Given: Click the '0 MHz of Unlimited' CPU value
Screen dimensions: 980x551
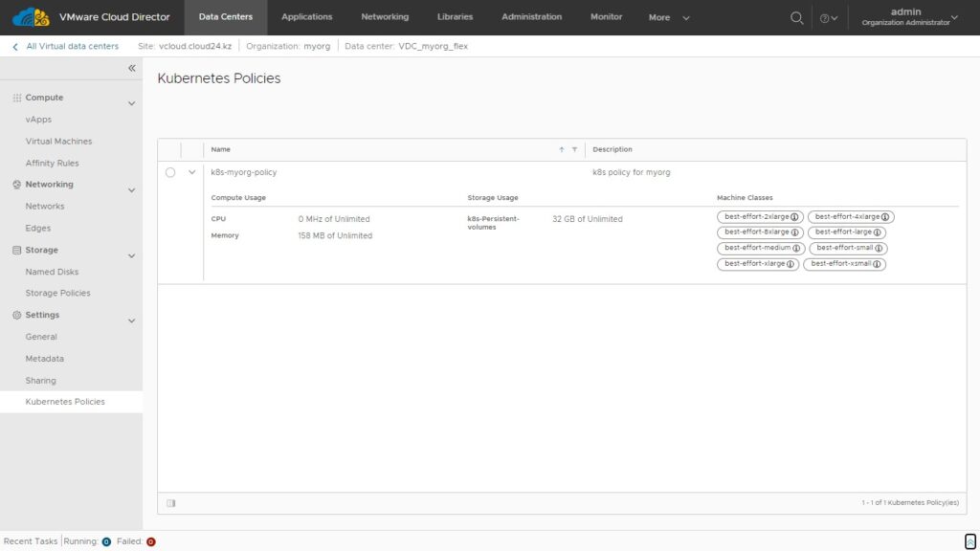Looking at the screenshot, I should click(x=334, y=220).
